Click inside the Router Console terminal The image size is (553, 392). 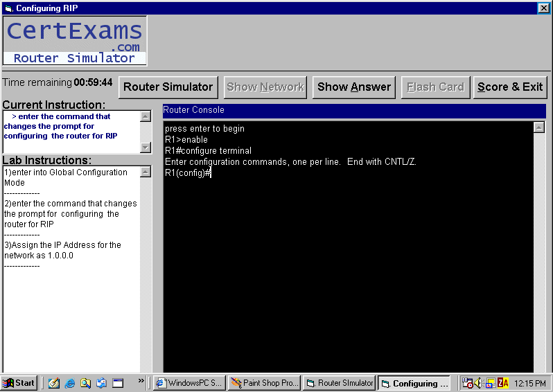click(x=346, y=263)
